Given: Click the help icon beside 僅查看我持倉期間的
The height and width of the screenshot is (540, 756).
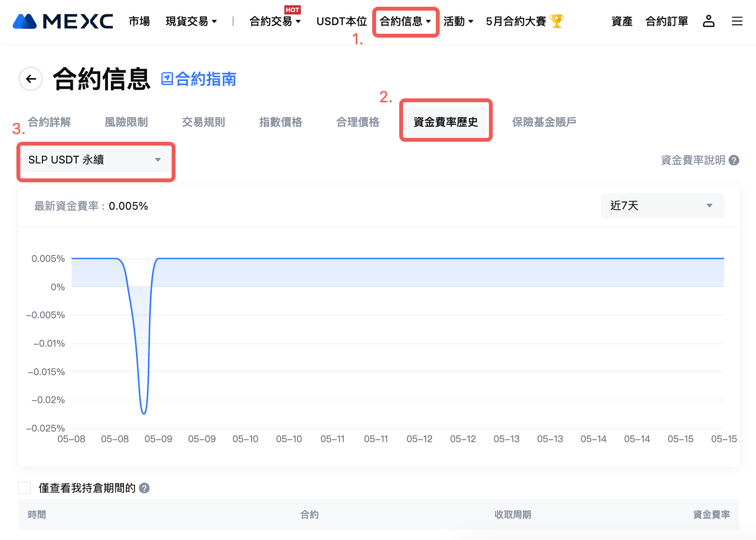Looking at the screenshot, I should 144,488.
